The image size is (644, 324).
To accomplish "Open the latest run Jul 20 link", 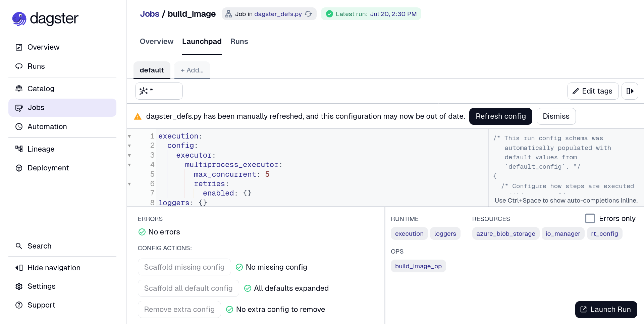I will [x=393, y=14].
